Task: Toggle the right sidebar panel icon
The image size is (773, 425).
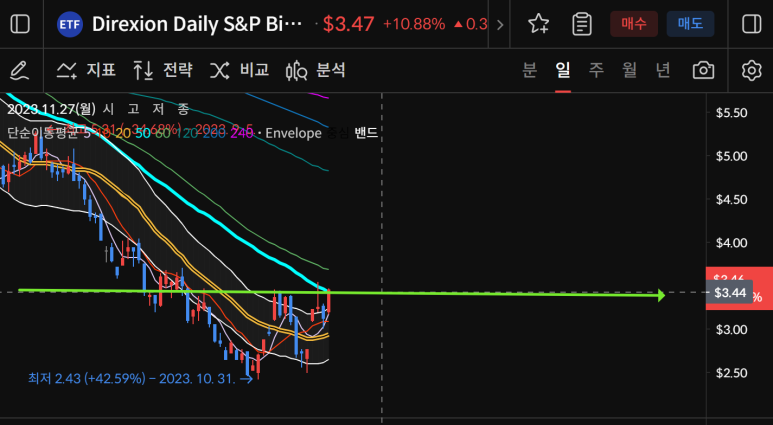Action: (x=752, y=24)
